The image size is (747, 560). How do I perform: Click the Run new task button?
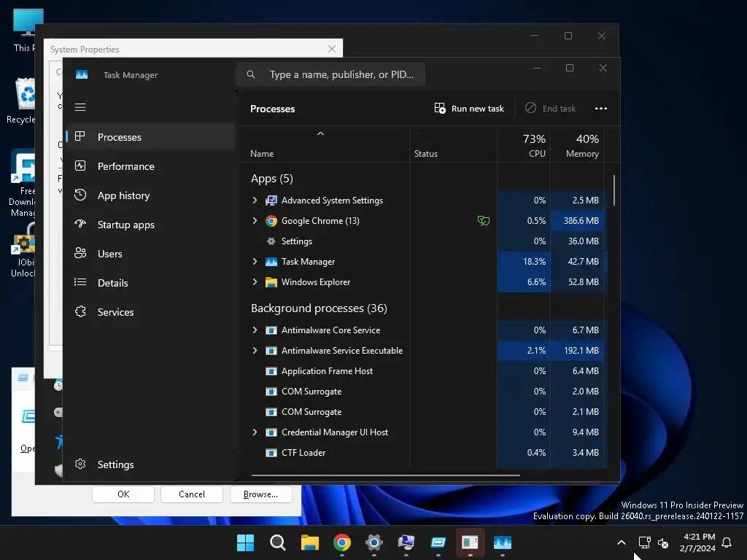(469, 109)
